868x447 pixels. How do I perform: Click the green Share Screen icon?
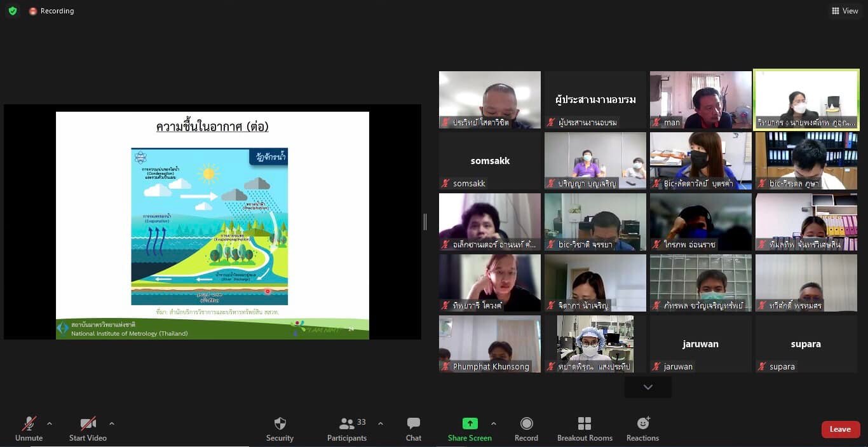470,423
